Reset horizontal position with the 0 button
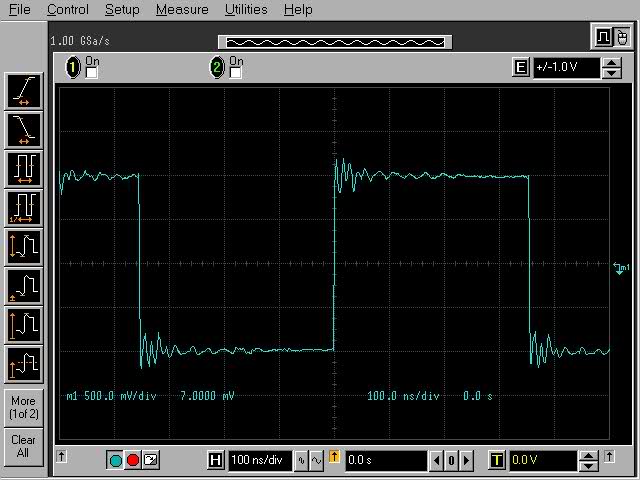 pos(451,461)
